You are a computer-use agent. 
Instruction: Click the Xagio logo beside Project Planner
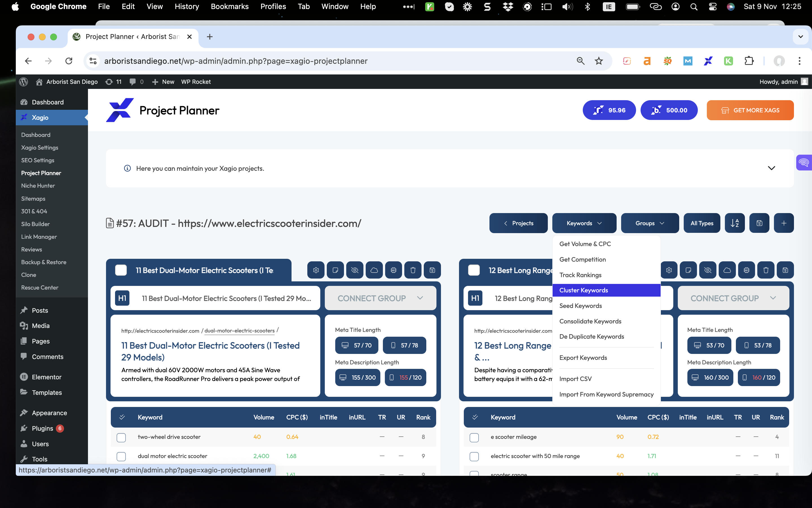(120, 110)
